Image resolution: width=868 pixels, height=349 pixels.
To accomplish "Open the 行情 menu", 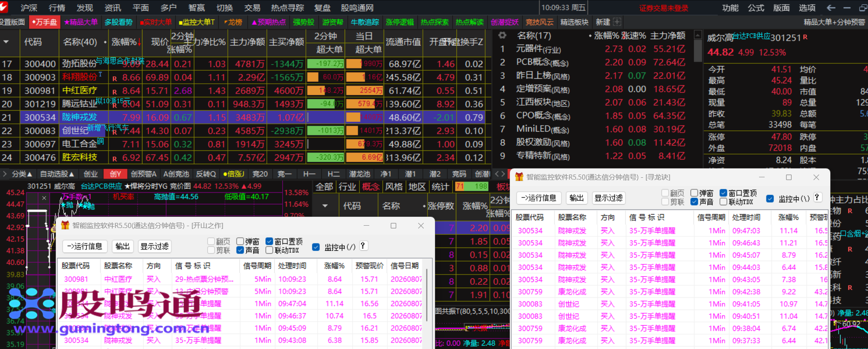I will 57,8.
